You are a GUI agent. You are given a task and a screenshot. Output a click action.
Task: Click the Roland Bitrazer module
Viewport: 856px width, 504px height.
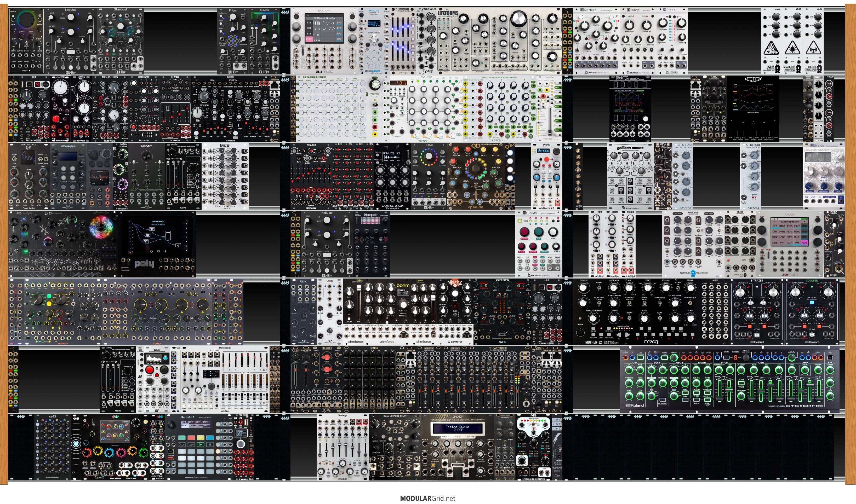[757, 312]
